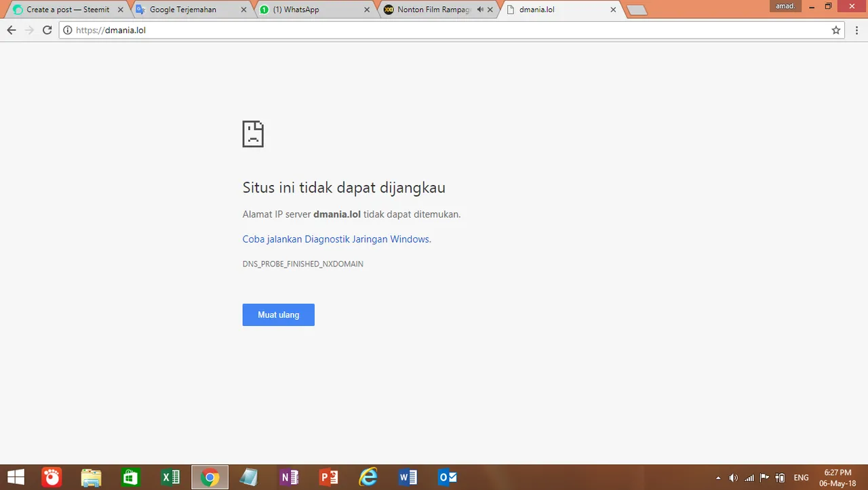Open the red screen recorder taskbar icon
Viewport: 868px width, 490px height.
52,477
